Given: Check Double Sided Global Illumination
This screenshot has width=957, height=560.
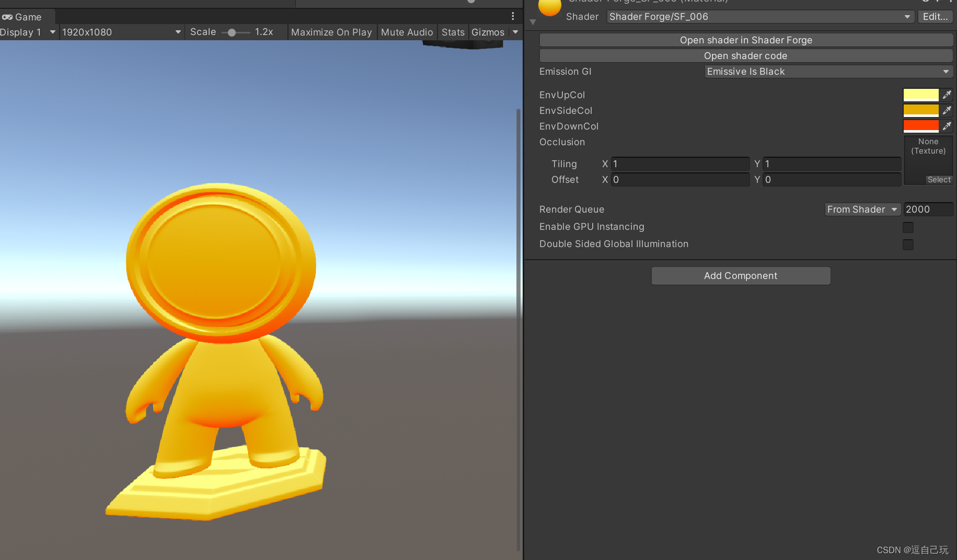Looking at the screenshot, I should [908, 244].
